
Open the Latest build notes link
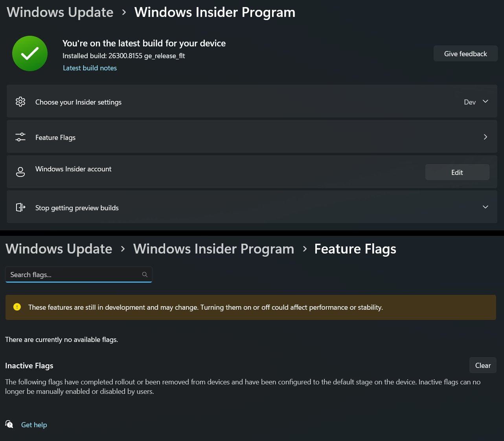pyautogui.click(x=90, y=68)
